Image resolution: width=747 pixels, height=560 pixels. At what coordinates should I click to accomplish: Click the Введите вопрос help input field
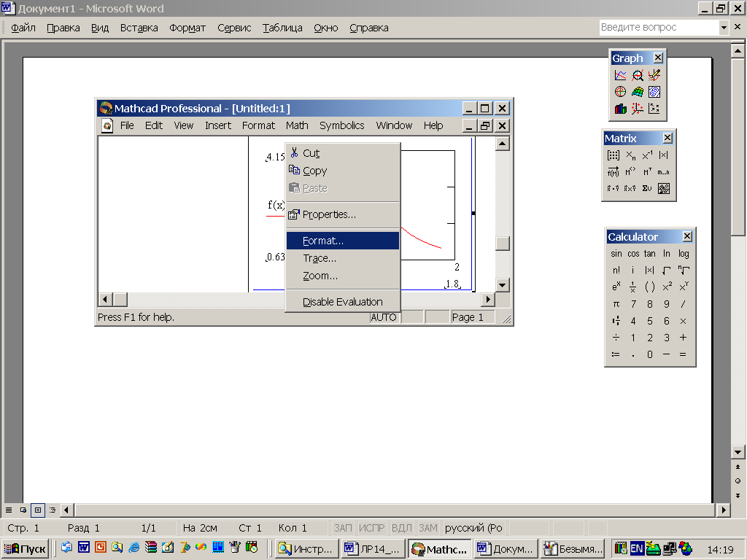659,28
